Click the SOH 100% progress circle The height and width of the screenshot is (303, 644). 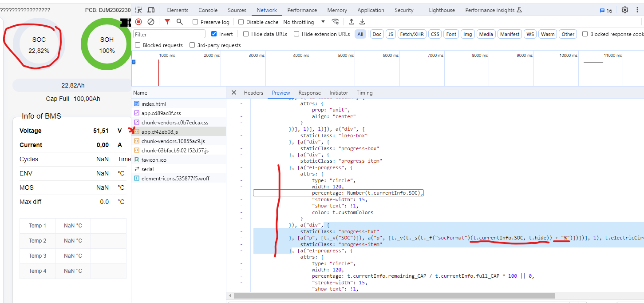tap(107, 44)
